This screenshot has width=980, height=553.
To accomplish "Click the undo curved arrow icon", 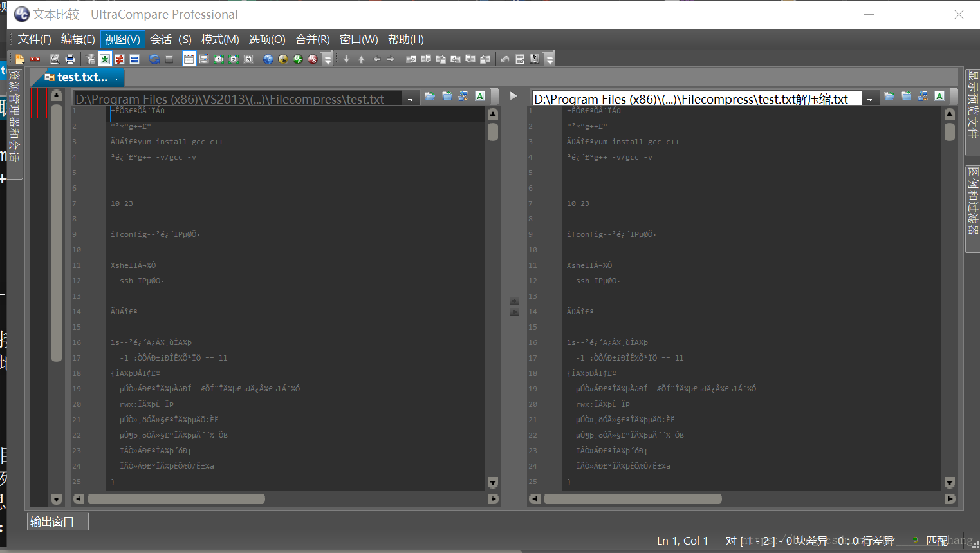I will tap(505, 59).
